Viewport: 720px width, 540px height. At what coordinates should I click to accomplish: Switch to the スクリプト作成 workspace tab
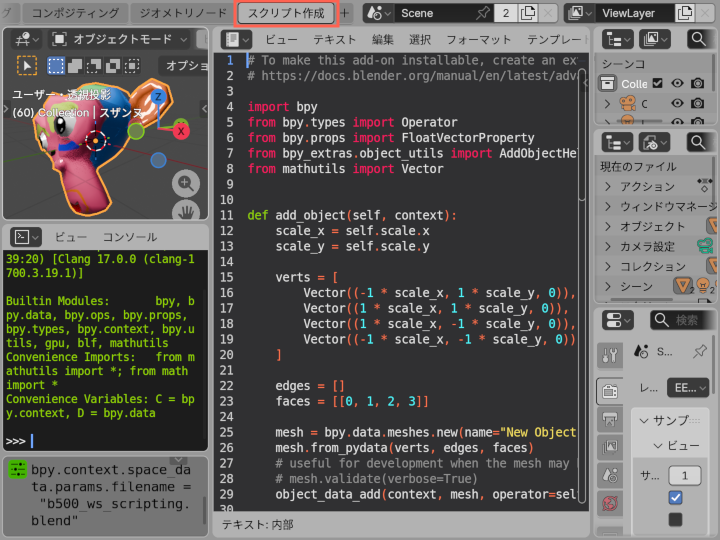tap(287, 13)
